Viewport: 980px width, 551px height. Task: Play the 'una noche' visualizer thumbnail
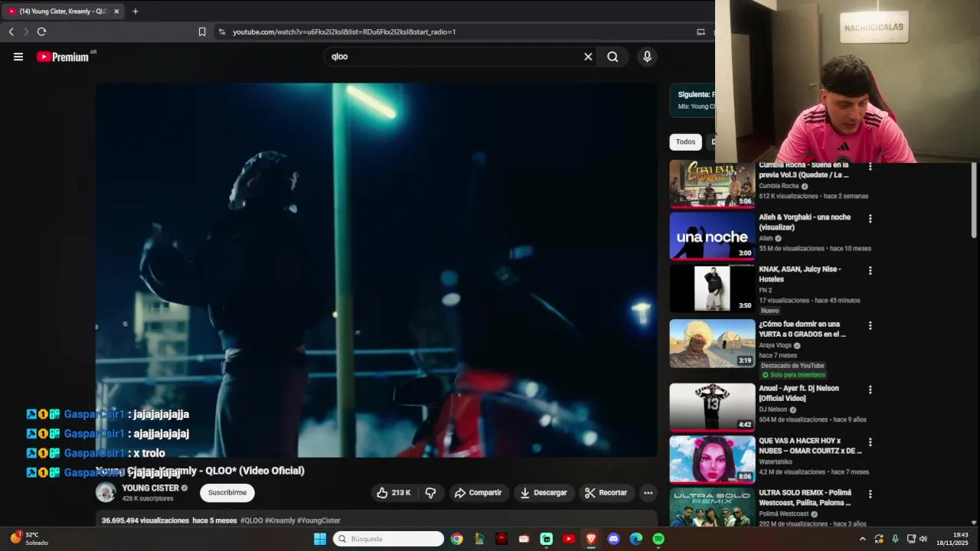click(x=712, y=236)
